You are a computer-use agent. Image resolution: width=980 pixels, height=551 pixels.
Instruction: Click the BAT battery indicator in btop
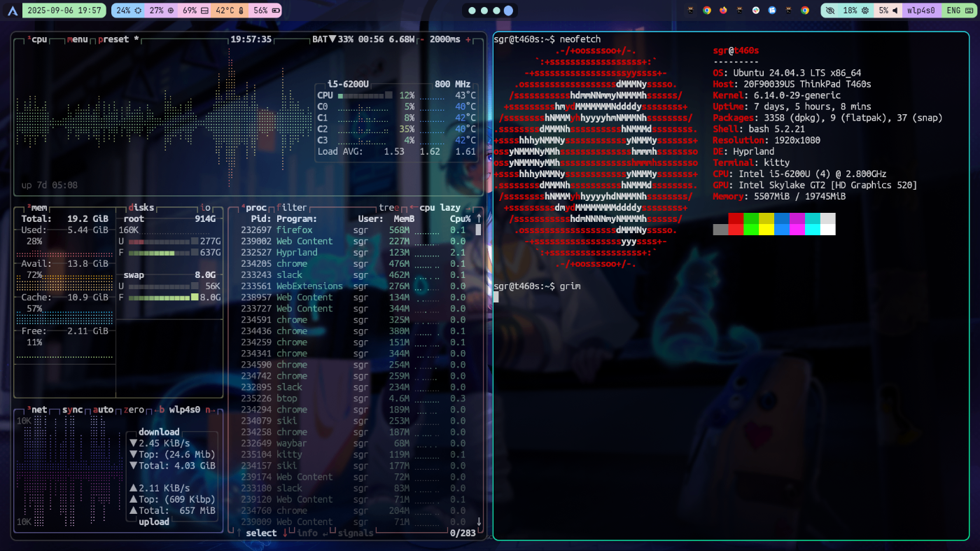[x=364, y=39]
